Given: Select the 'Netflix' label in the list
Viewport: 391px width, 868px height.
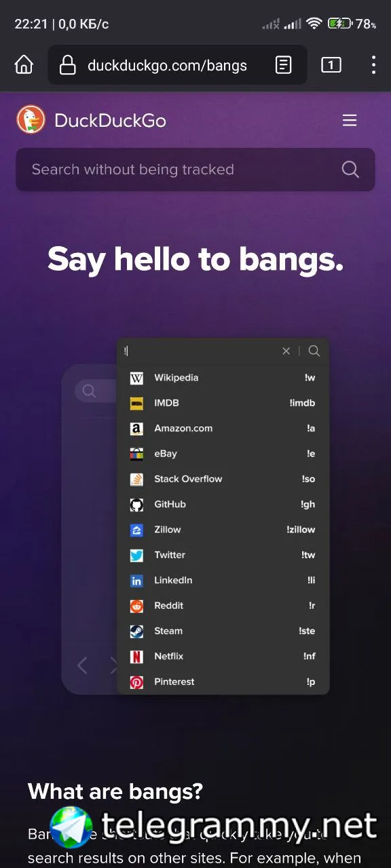Looking at the screenshot, I should (x=169, y=656).
